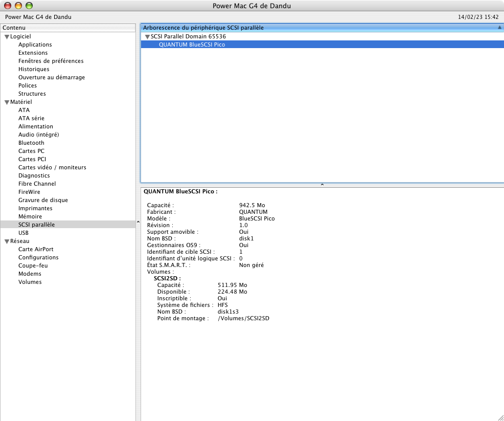Click the Contenu column header

click(68, 28)
